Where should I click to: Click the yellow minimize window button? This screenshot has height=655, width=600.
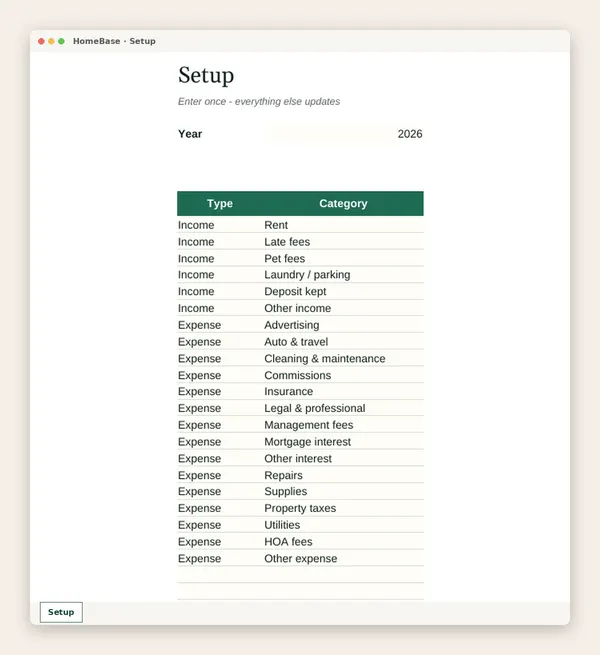[x=51, y=41]
